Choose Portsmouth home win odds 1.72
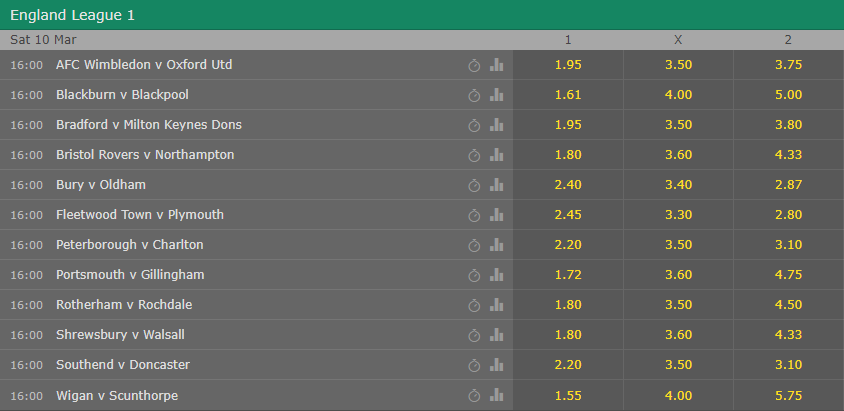The height and width of the screenshot is (411, 844). pyautogui.click(x=568, y=275)
